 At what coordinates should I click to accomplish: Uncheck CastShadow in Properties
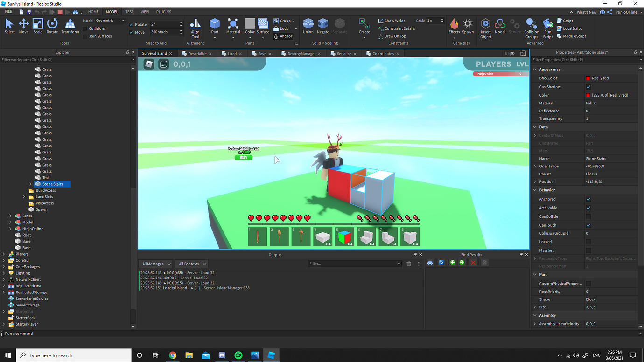pyautogui.click(x=588, y=86)
